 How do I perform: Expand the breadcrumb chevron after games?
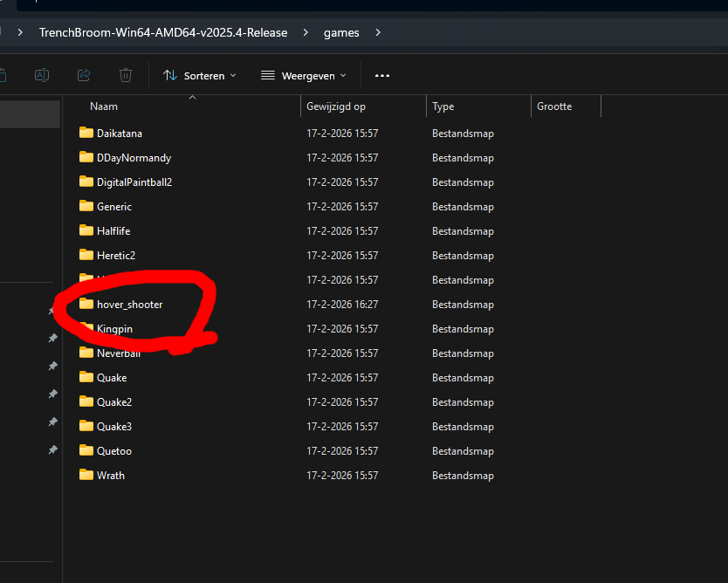click(378, 32)
